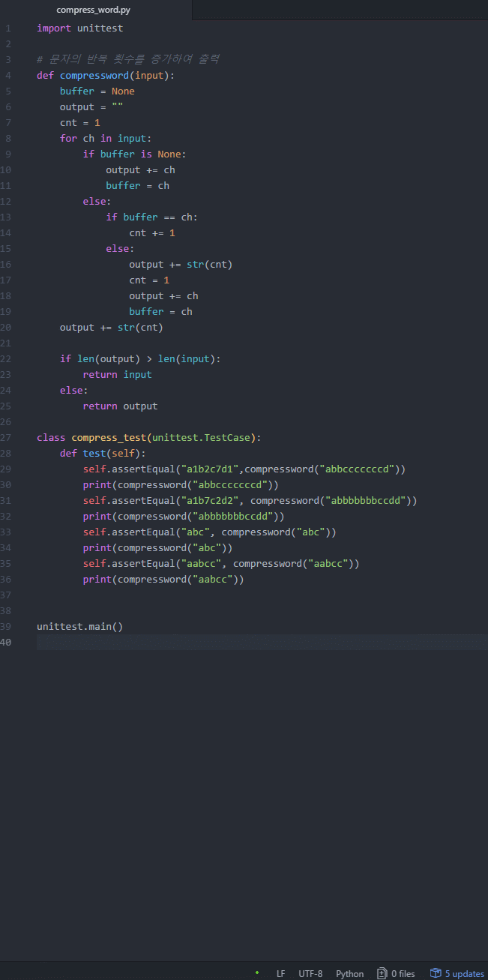The height and width of the screenshot is (980, 488).
Task: Click 'print(compressword("abc"))' line
Action: coord(157,548)
